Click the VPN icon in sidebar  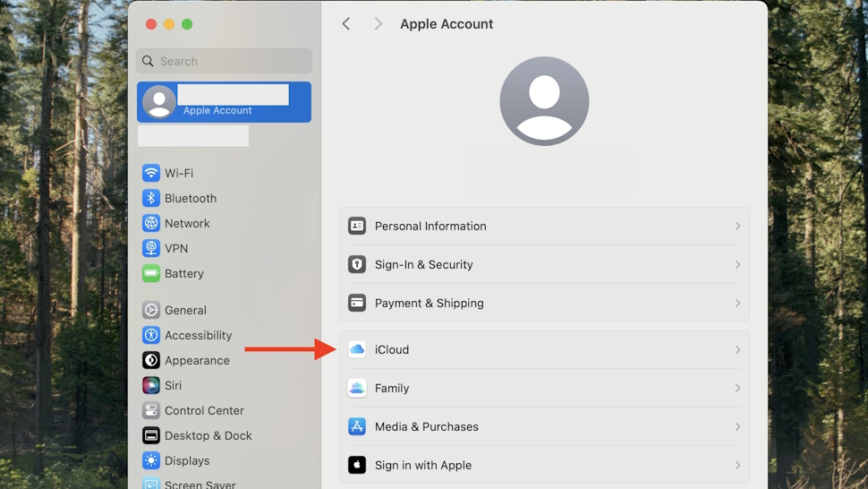[x=150, y=248]
